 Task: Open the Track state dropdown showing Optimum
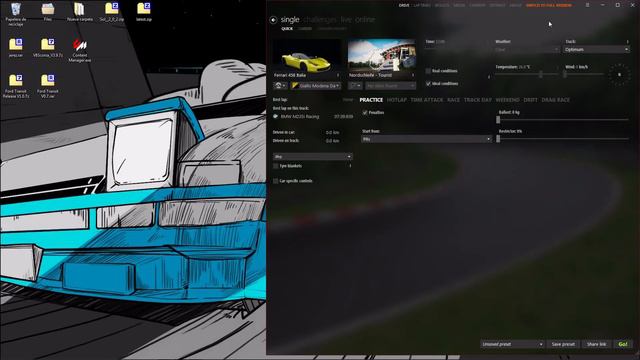tap(596, 49)
